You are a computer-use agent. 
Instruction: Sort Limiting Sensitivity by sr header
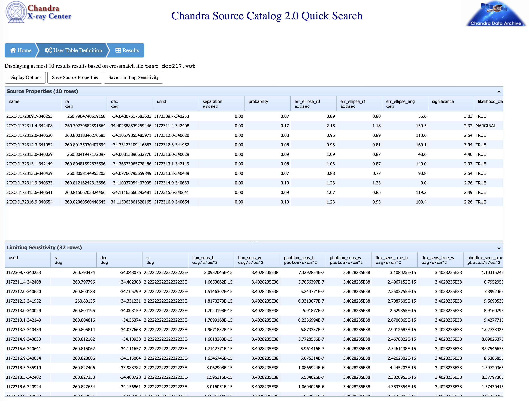[x=165, y=260]
